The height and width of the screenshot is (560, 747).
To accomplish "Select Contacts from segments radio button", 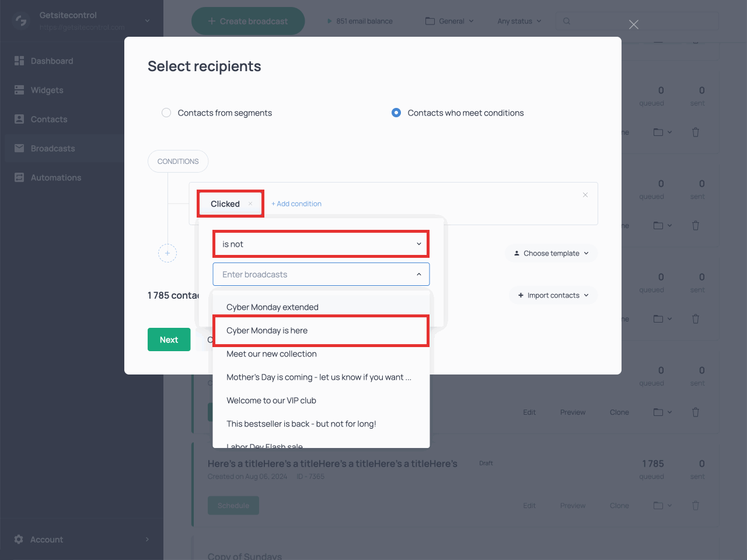I will click(x=166, y=113).
